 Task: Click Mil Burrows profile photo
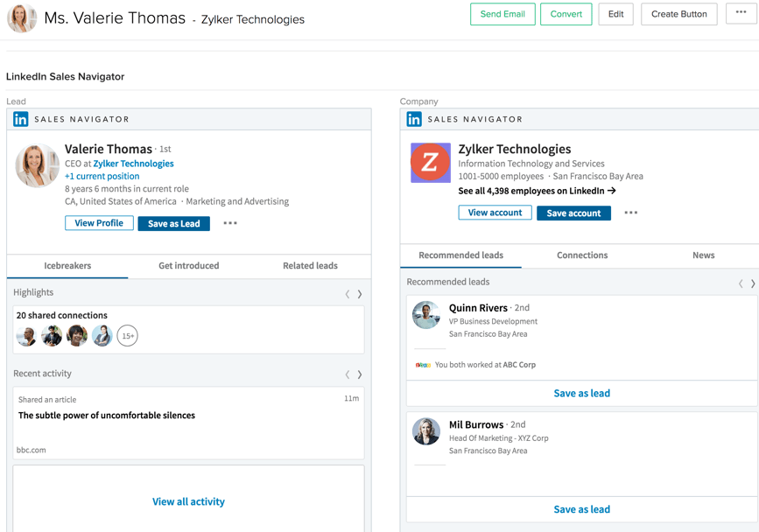[x=426, y=431]
